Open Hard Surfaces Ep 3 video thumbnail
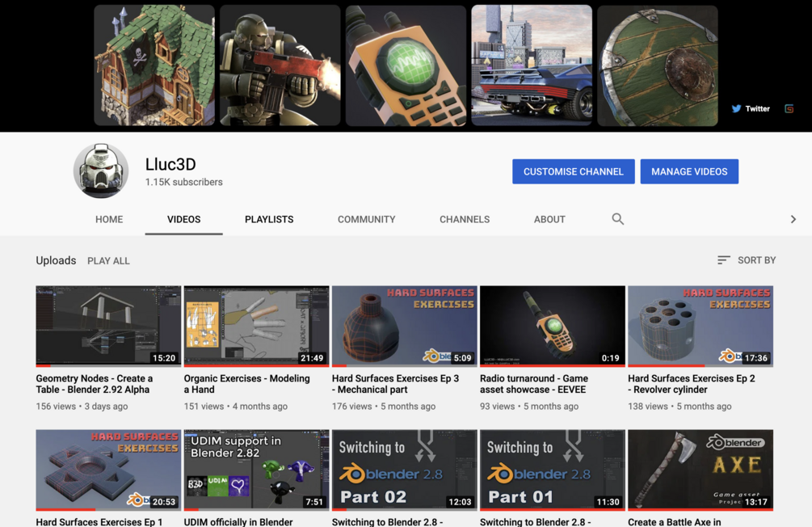 pyautogui.click(x=405, y=326)
